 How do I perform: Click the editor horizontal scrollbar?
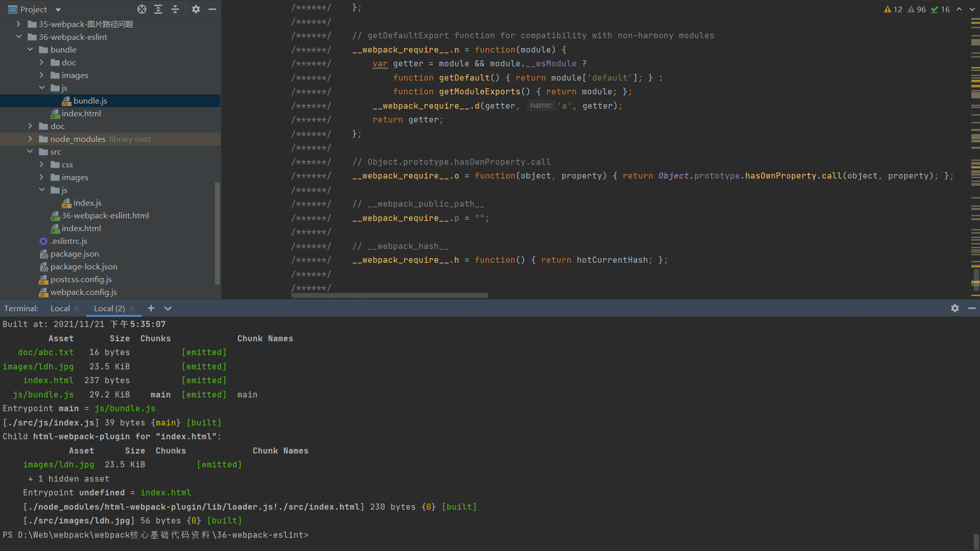[389, 295]
